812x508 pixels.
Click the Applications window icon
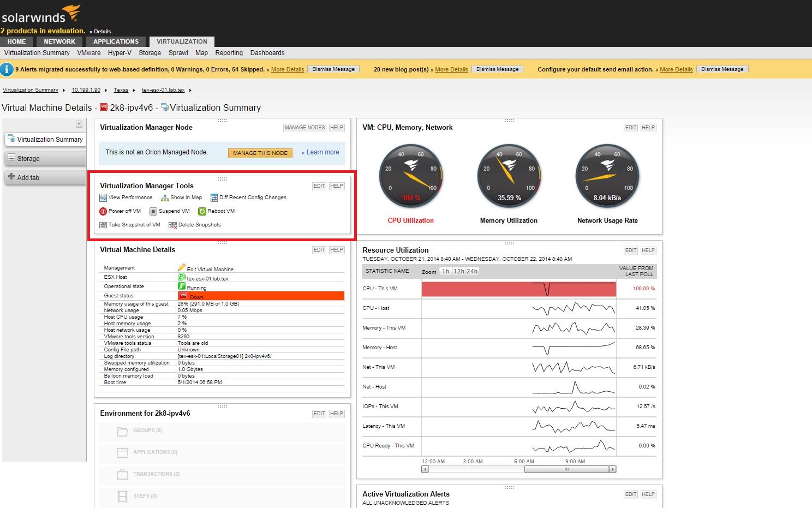point(123,453)
